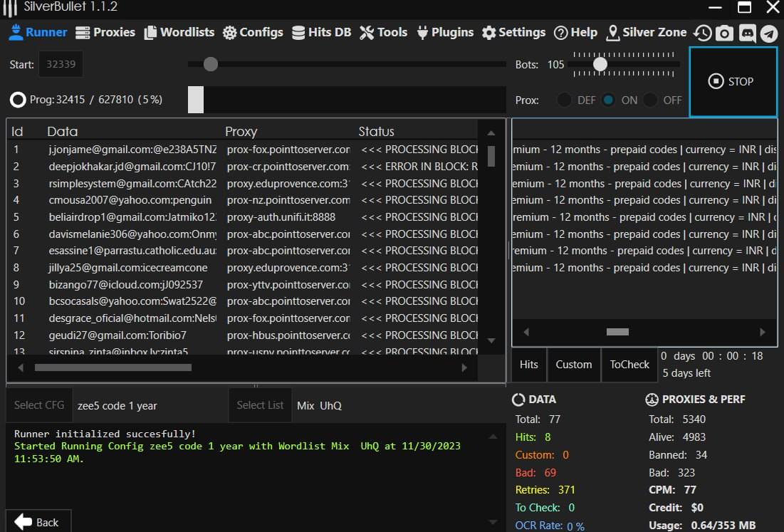Click the Telegram paper plane icon

[769, 33]
